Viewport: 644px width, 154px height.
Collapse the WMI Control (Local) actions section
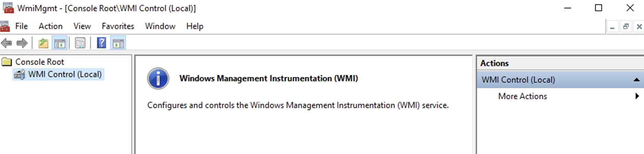point(636,80)
